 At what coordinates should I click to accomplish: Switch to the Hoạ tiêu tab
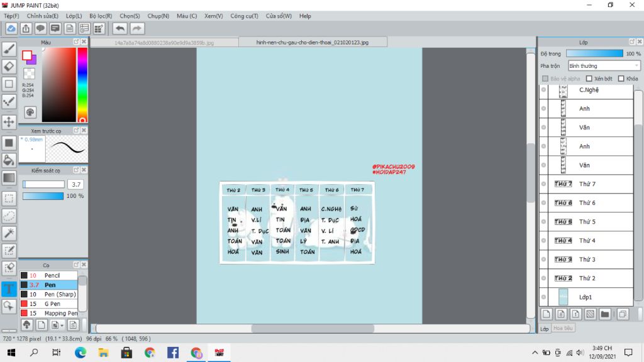click(563, 328)
